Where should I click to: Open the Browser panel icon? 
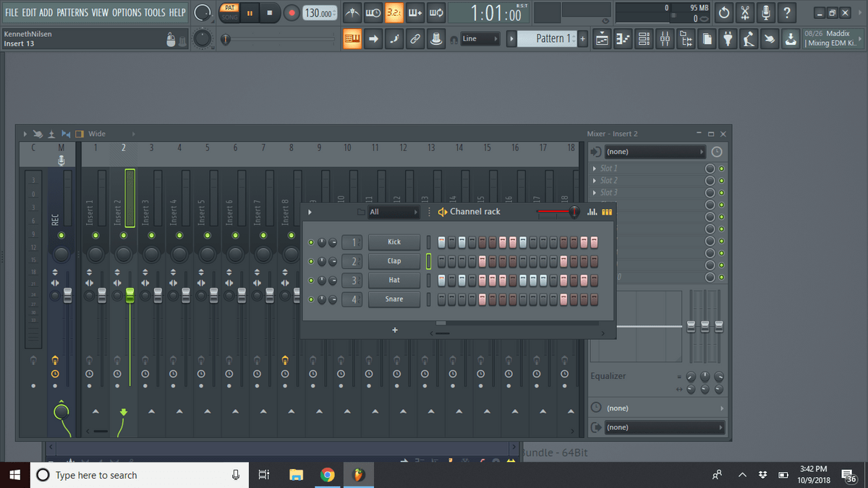coord(685,39)
